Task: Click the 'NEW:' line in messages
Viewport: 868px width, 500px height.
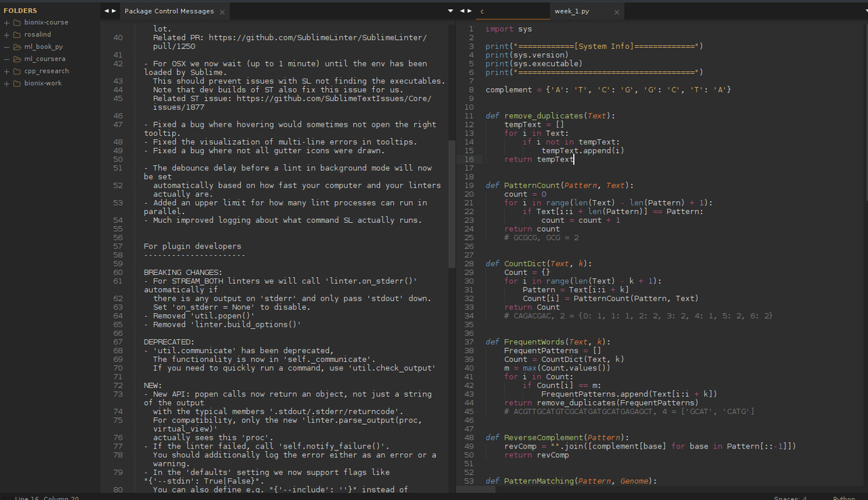Action: (x=153, y=386)
